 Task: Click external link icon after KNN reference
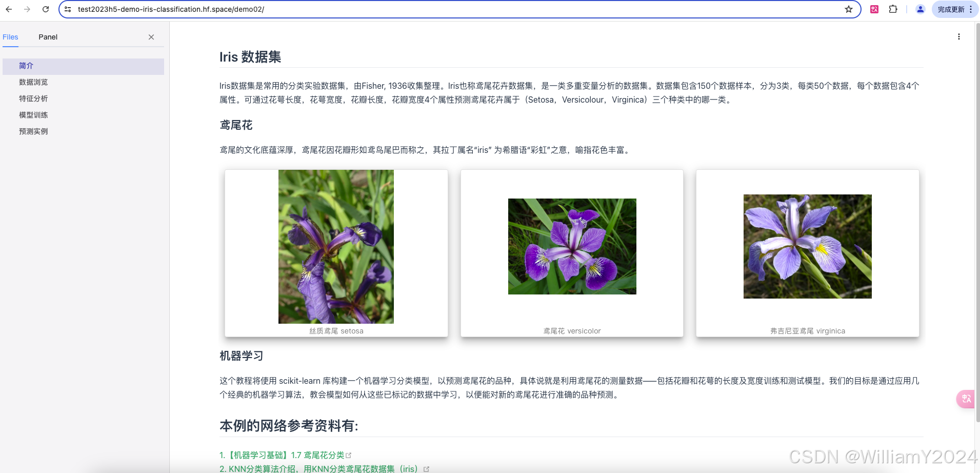[426, 469]
